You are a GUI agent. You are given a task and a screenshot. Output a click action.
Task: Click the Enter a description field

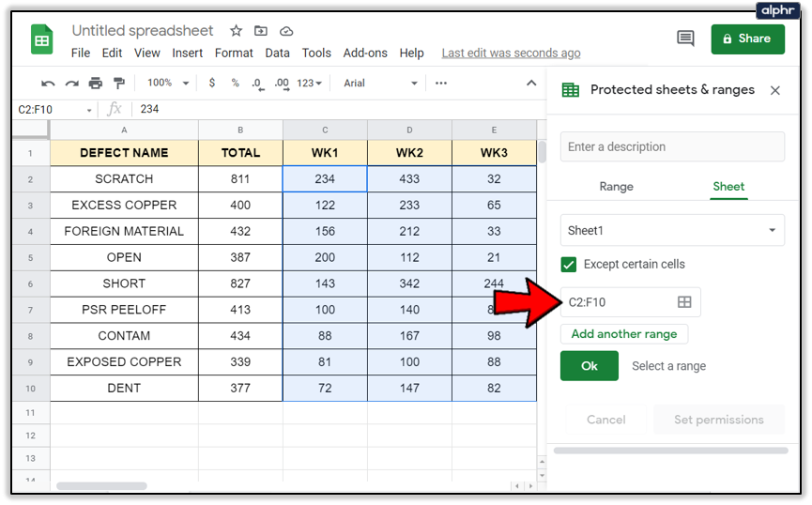tap(672, 146)
